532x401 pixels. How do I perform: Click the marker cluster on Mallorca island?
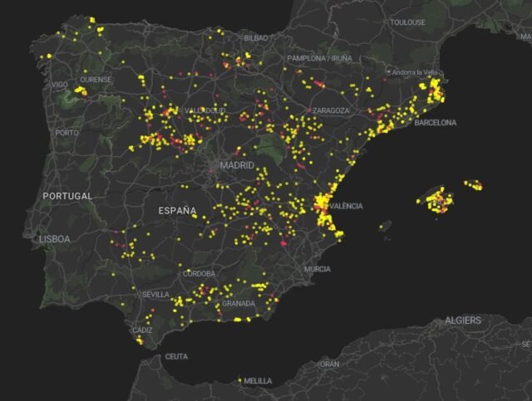coord(437,201)
